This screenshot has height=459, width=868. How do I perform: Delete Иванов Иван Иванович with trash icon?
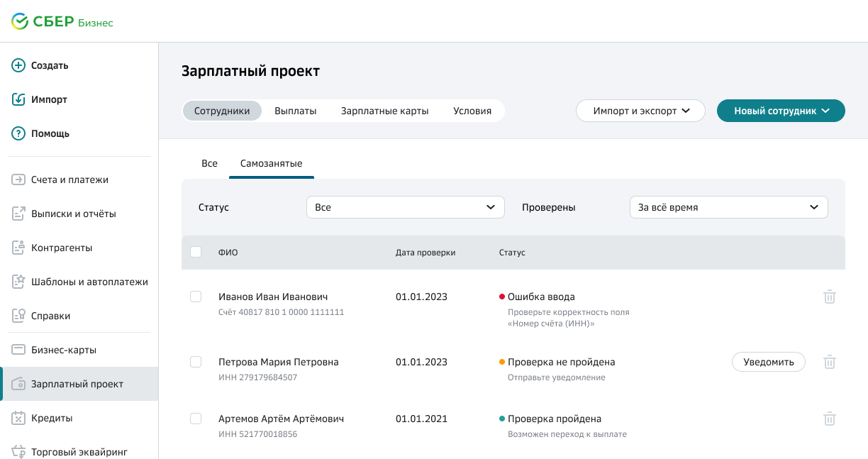point(829,297)
